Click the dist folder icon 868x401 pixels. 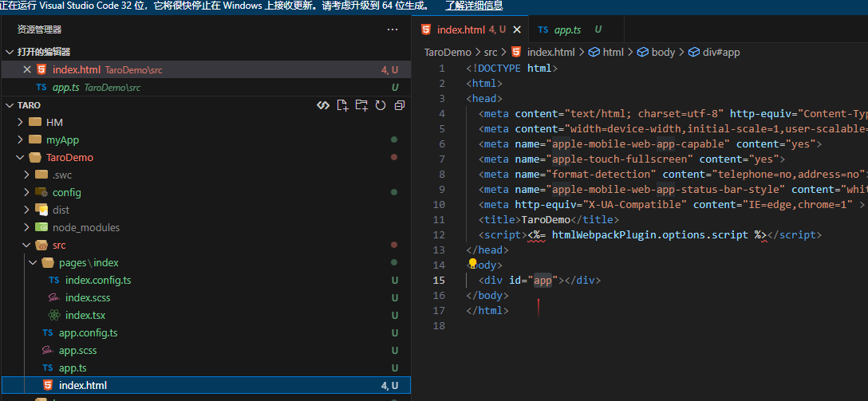pyautogui.click(x=41, y=210)
